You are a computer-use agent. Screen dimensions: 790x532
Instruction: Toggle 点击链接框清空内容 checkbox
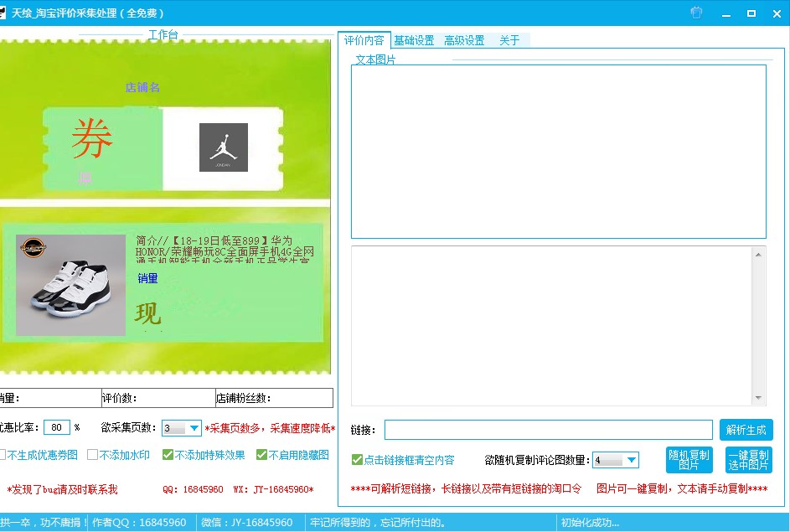(357, 459)
